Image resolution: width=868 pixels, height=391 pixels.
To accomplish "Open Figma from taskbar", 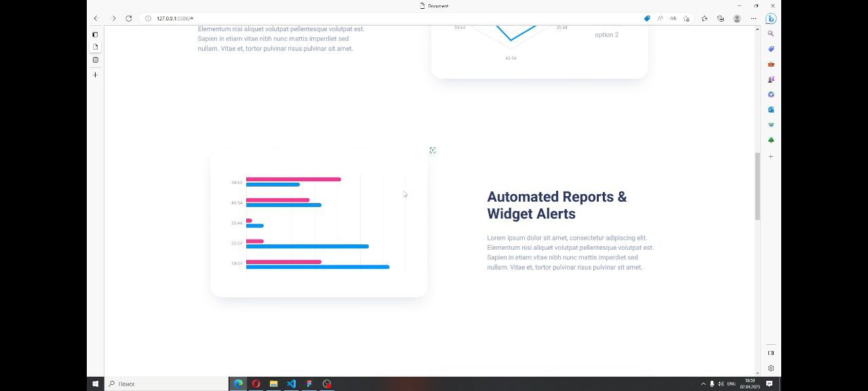I will click(309, 384).
